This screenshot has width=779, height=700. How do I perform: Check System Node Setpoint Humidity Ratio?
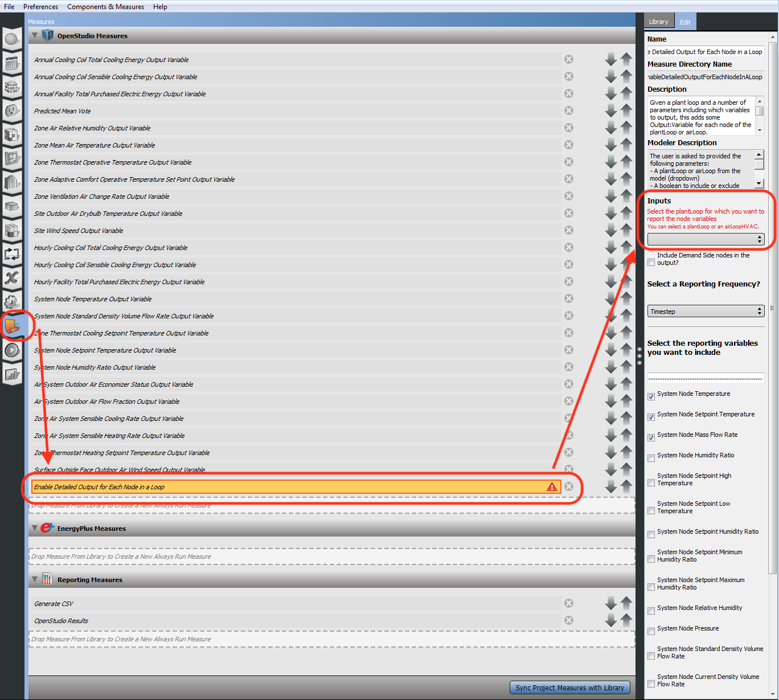651,534
